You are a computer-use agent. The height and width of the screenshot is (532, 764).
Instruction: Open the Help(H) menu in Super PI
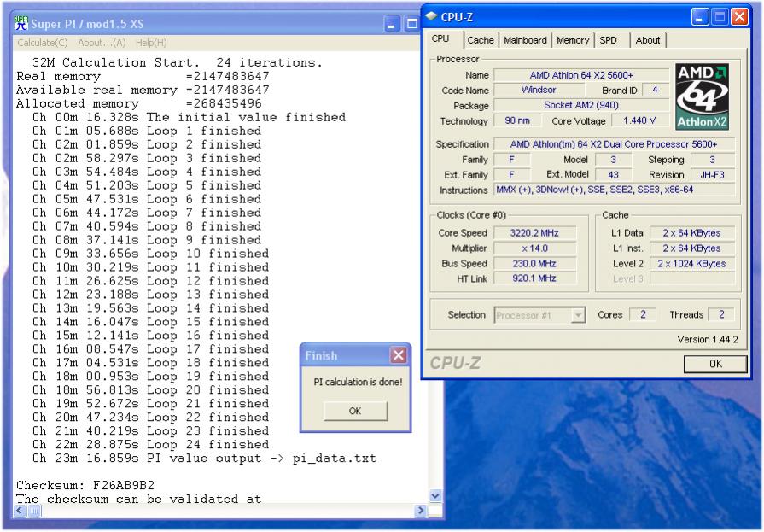pyautogui.click(x=151, y=43)
